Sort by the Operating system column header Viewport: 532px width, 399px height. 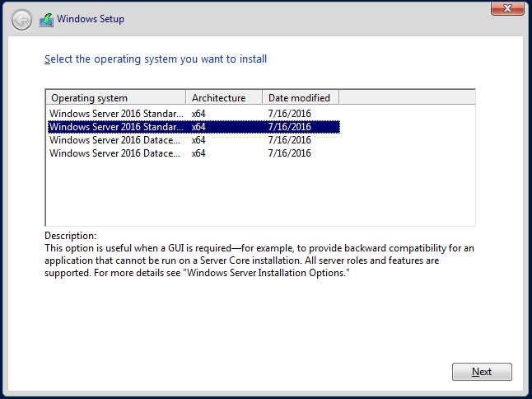click(x=115, y=98)
